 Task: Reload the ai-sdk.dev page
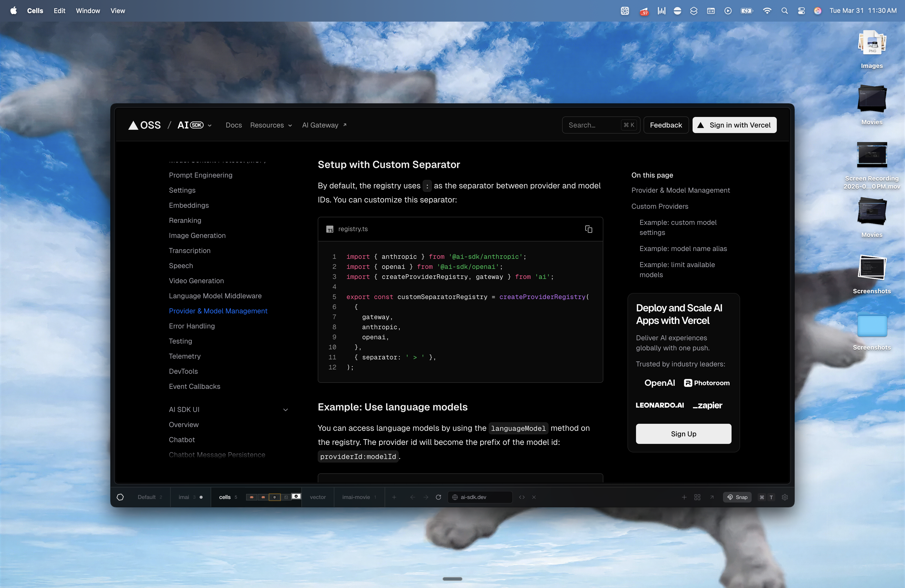pos(438,497)
